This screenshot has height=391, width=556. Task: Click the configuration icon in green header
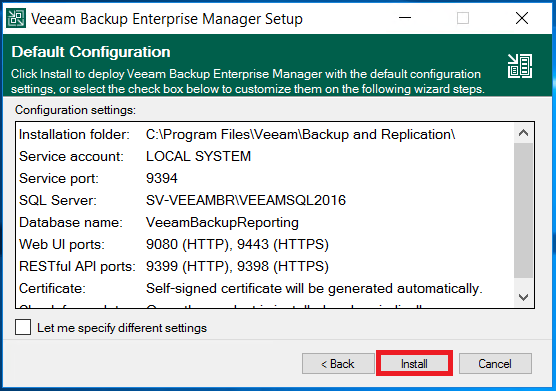tap(519, 66)
